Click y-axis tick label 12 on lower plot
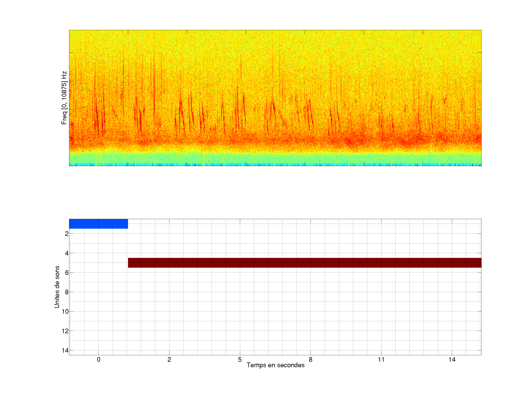The image size is (532, 399). pyautogui.click(x=65, y=331)
